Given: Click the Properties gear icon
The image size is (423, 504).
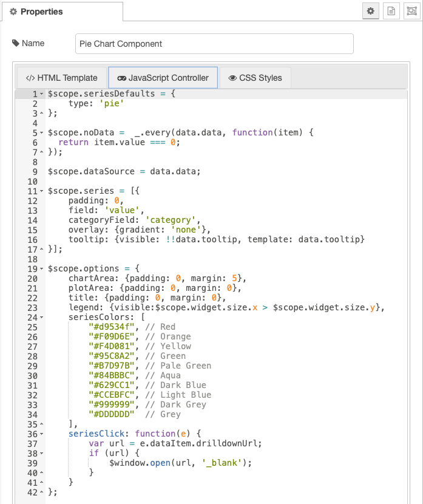Looking at the screenshot, I should [13, 12].
